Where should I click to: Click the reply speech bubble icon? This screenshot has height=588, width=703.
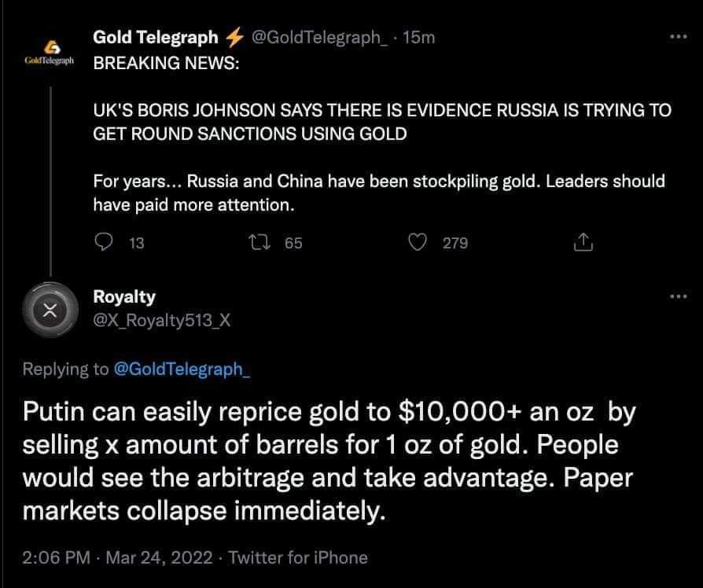[x=105, y=243]
